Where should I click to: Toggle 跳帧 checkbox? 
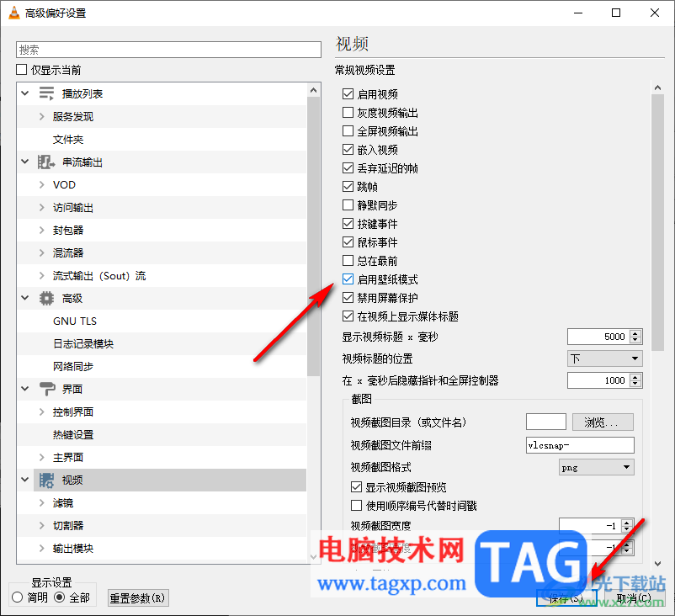click(348, 186)
